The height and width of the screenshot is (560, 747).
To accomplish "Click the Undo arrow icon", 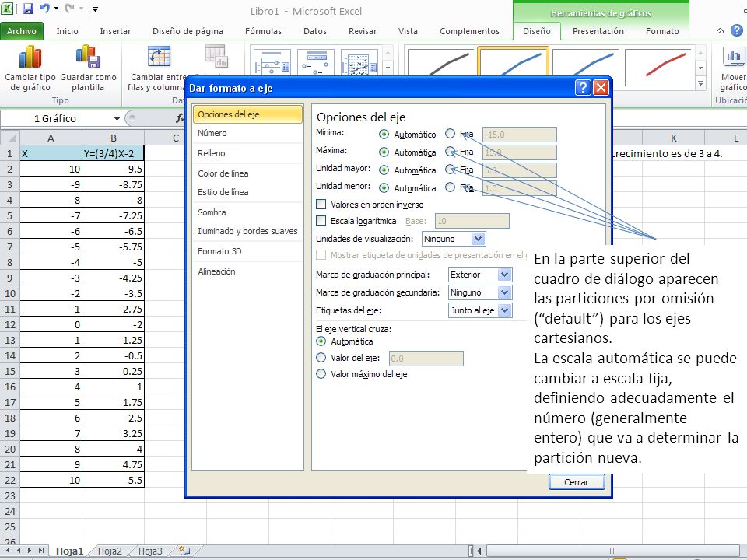I will [45, 8].
